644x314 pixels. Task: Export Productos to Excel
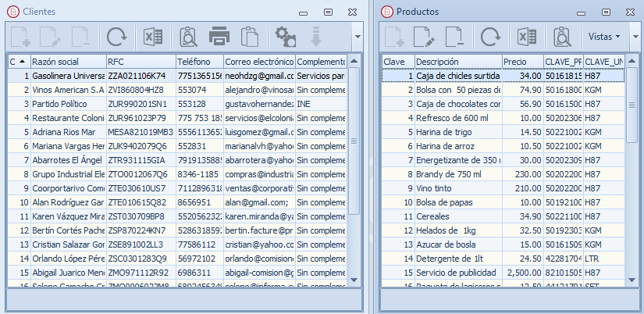527,36
